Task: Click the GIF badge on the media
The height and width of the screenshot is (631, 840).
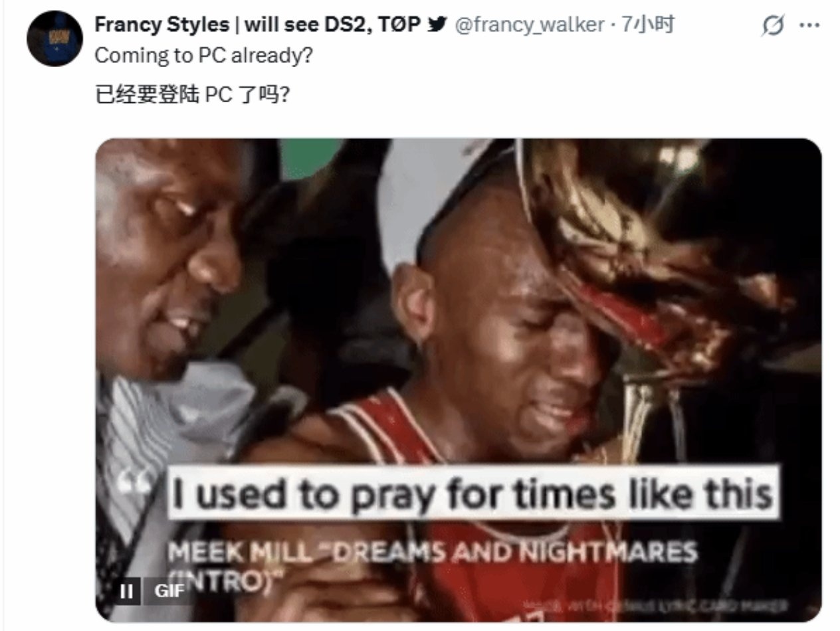Action: [x=169, y=590]
